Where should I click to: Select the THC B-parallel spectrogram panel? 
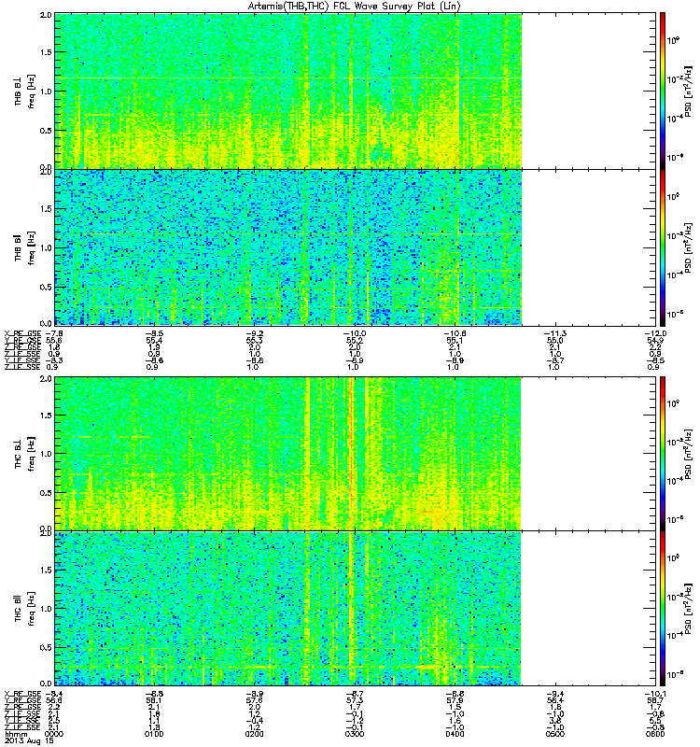(x=288, y=609)
